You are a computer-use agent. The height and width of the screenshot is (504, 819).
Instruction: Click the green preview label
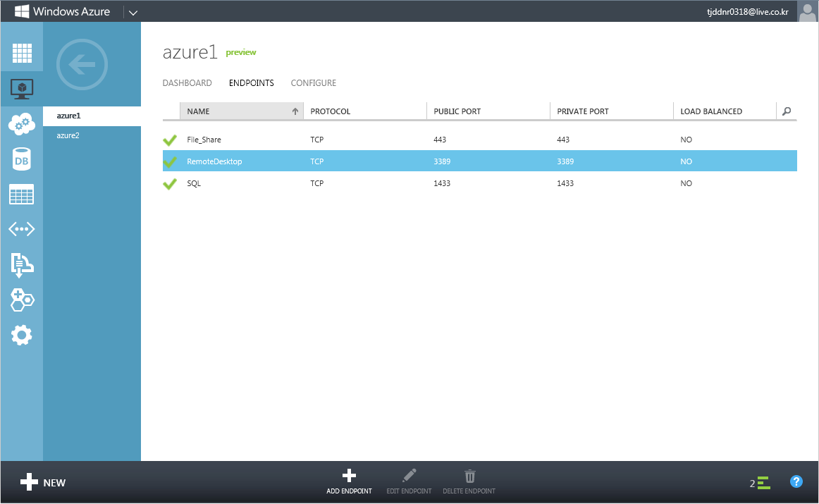click(x=241, y=52)
